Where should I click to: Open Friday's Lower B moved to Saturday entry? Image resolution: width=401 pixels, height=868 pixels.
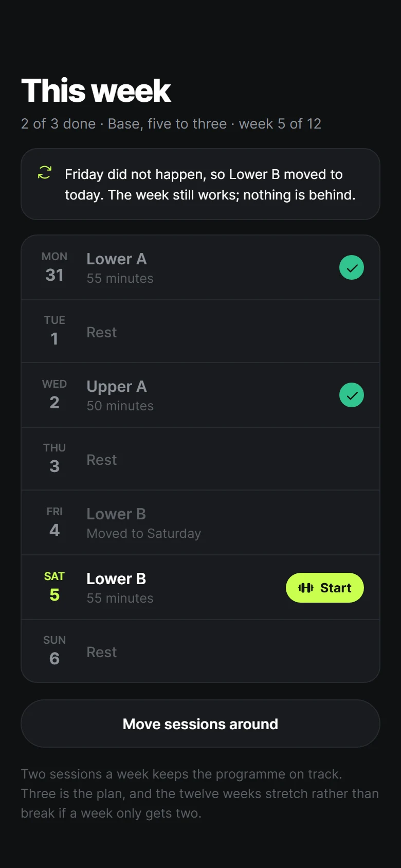point(200,523)
